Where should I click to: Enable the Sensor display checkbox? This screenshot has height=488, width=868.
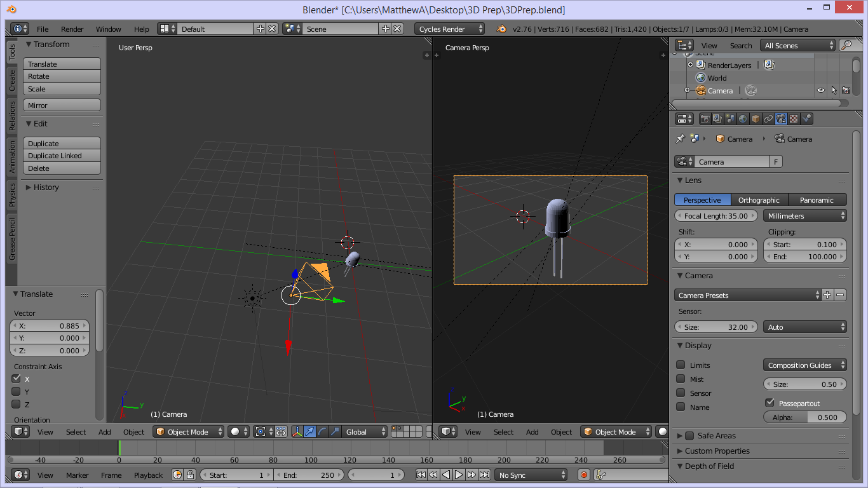tap(681, 393)
